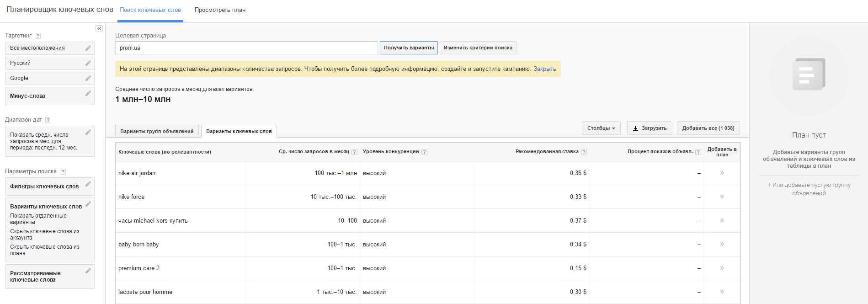Open the Просмотреть план tab
868x304 pixels.
click(220, 10)
